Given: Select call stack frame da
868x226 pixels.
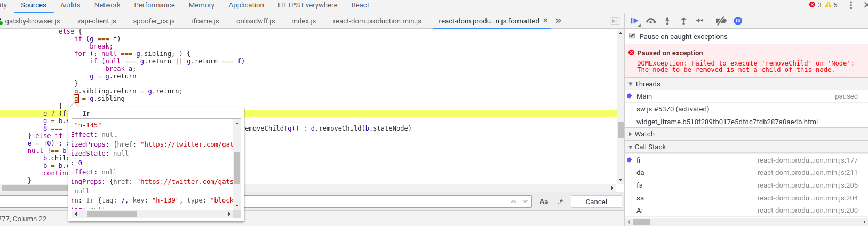Looking at the screenshot, I should click(x=746, y=172).
